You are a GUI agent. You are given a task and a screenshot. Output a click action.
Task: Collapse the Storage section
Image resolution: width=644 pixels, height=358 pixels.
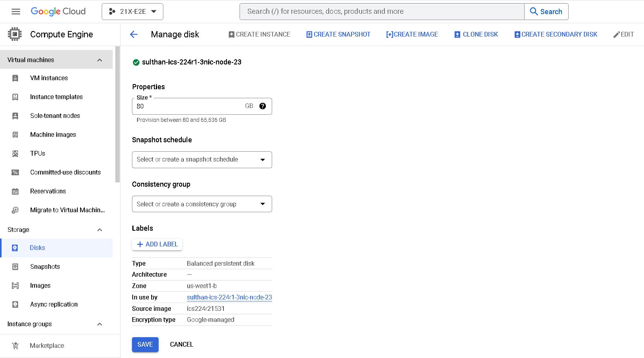pyautogui.click(x=99, y=230)
